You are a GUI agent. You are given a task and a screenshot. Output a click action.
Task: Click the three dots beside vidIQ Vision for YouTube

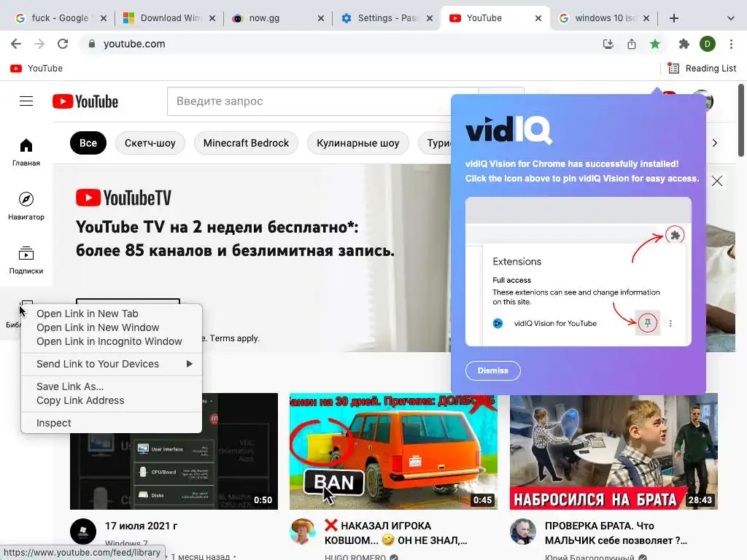(670, 323)
